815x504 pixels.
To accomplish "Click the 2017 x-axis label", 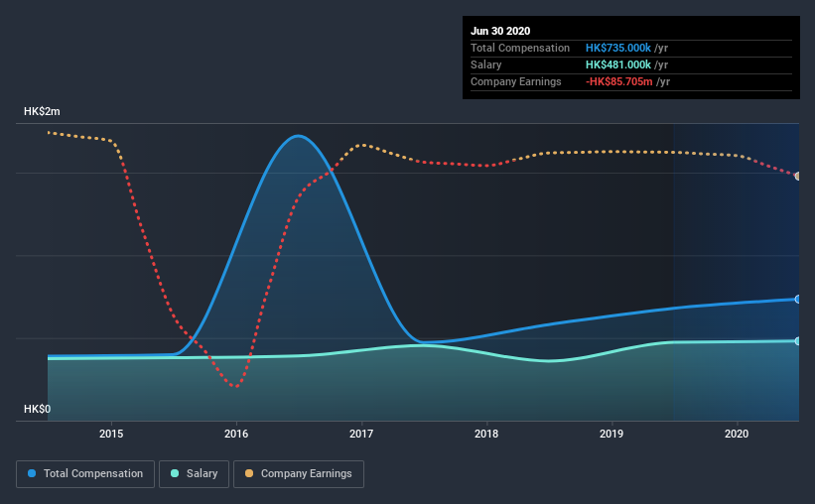I will coord(361,434).
